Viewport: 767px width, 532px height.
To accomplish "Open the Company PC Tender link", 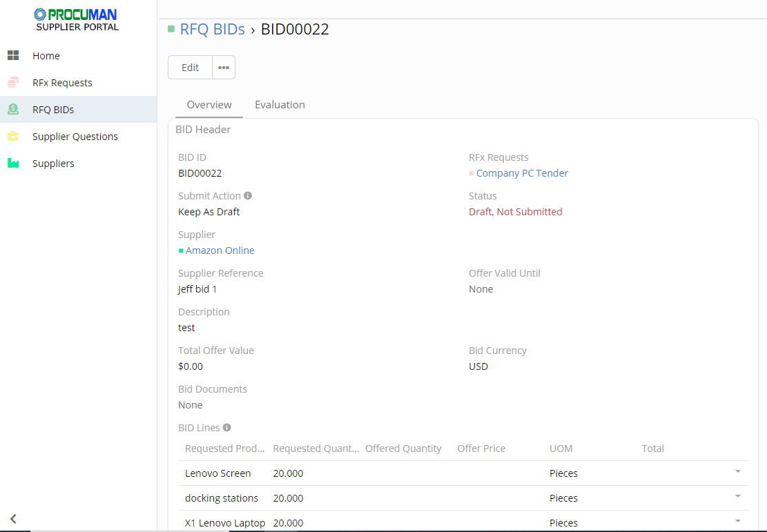I will [x=522, y=173].
